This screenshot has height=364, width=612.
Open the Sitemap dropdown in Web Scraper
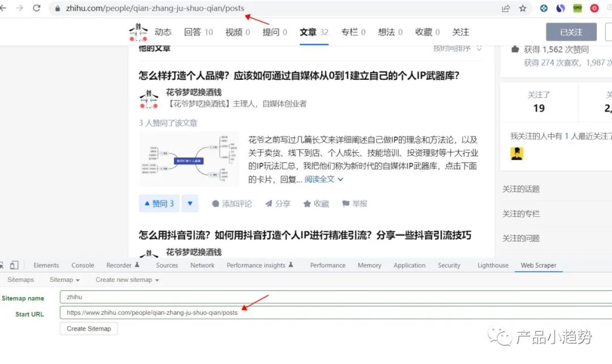[64, 279]
